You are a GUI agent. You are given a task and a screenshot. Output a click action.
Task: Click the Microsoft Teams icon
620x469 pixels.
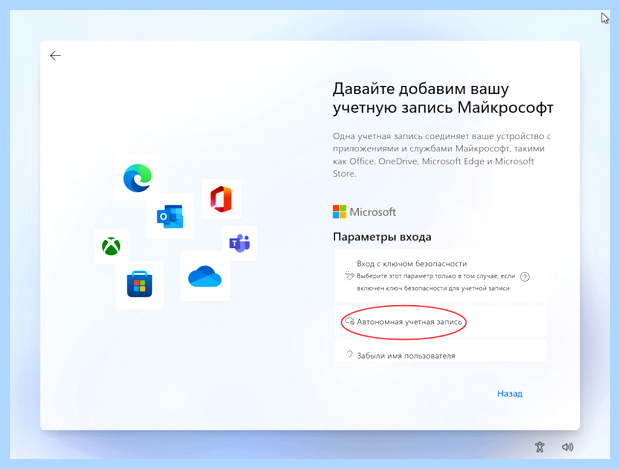239,243
